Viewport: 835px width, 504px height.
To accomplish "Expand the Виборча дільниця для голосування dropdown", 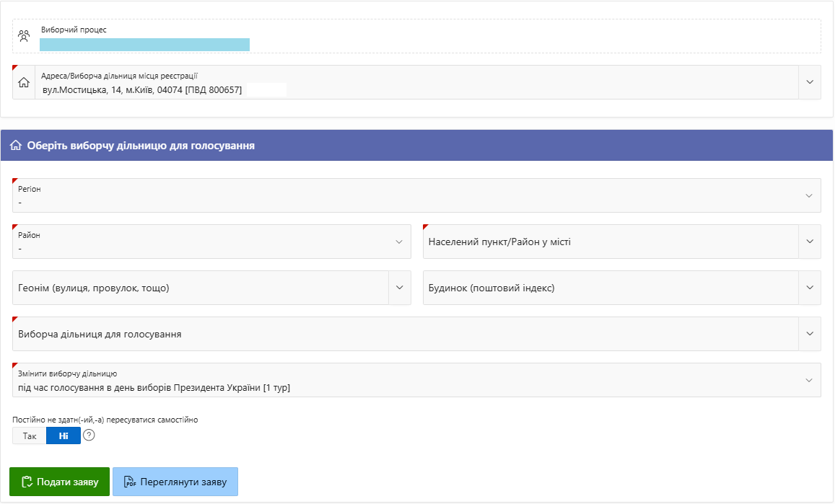I will click(809, 334).
